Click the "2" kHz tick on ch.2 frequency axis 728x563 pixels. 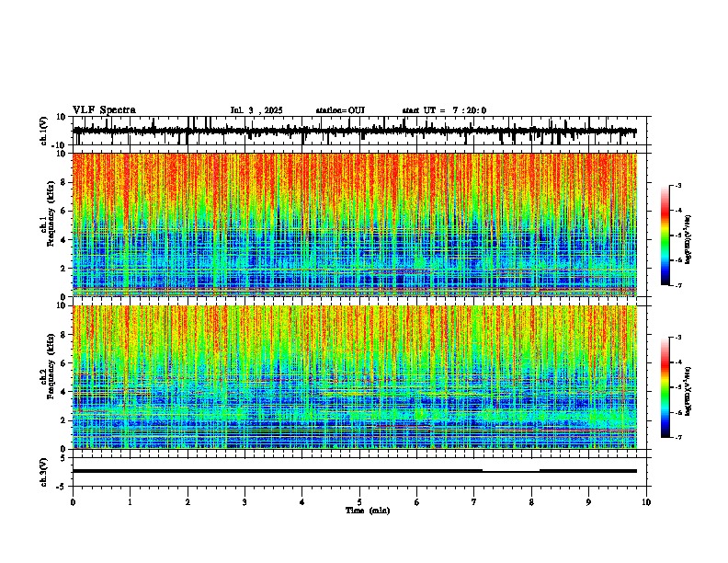tap(64, 420)
